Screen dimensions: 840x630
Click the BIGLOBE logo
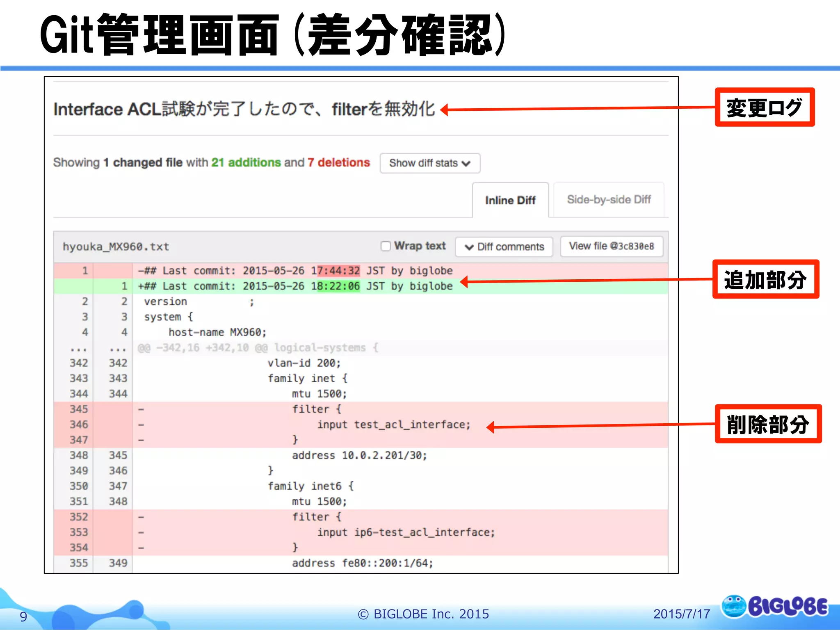775,606
